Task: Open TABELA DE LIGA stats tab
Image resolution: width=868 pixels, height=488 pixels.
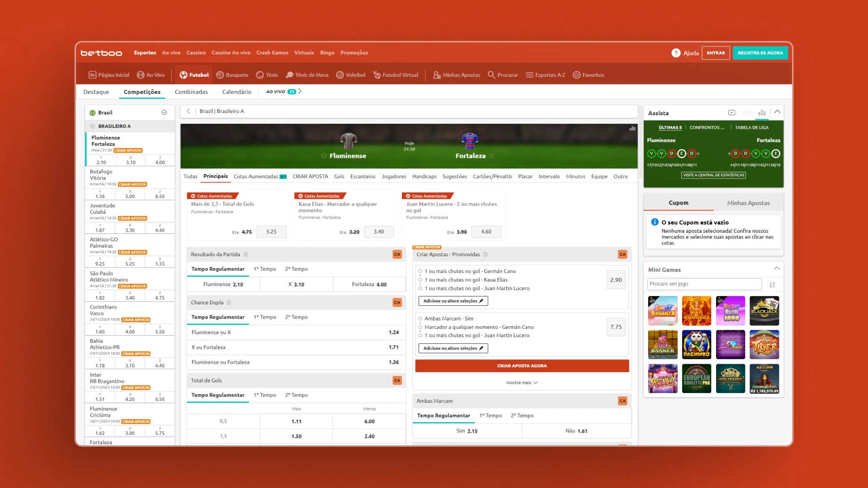Action: click(751, 128)
